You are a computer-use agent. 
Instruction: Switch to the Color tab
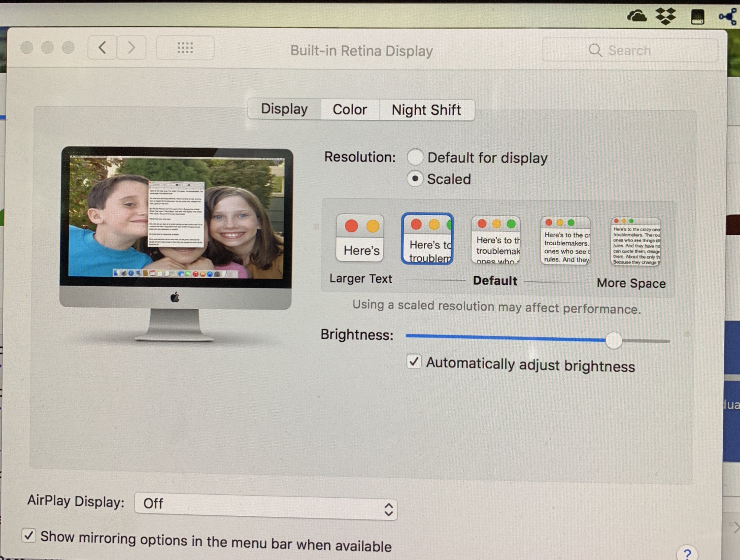click(350, 110)
